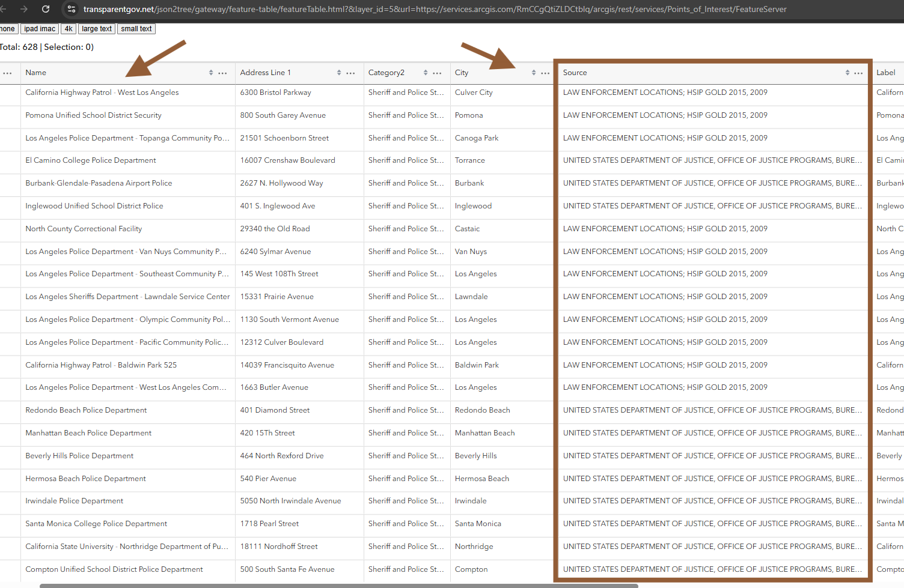Open site information icon in address bar

[72, 9]
